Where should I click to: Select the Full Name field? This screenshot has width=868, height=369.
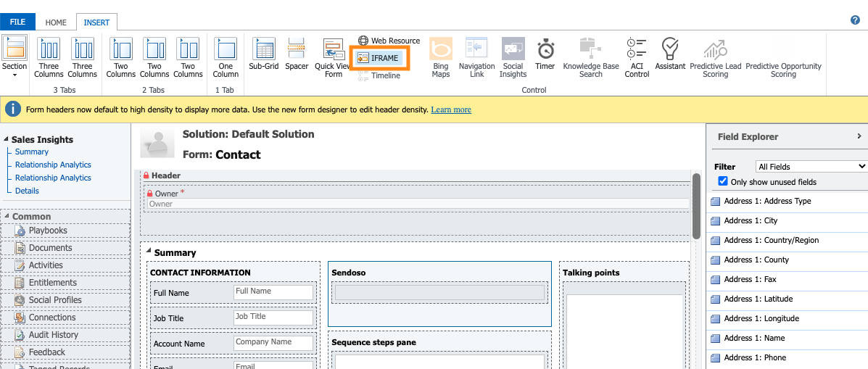[233, 293]
